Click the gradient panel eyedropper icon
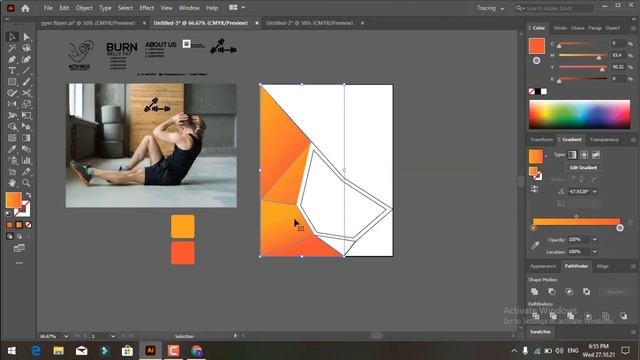This screenshot has width=640, height=360. [535, 245]
